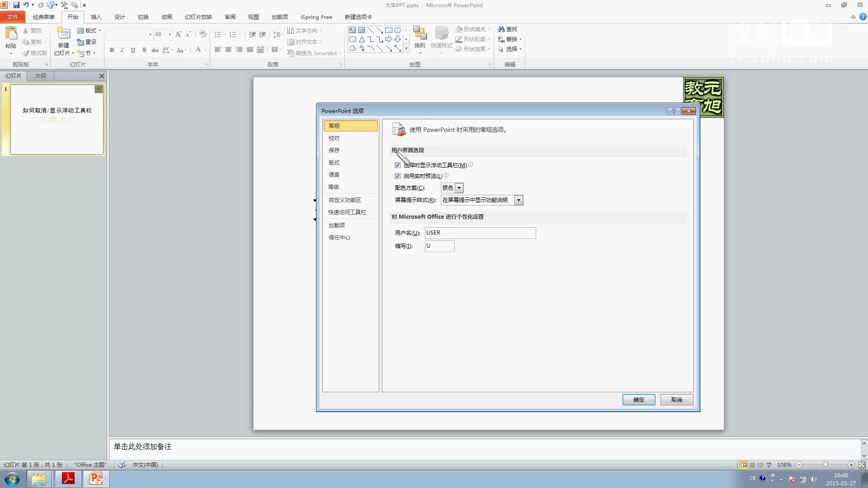
Task: Toggle the 'enable Live Preview' (启用实时预览) checkbox
Action: click(397, 176)
